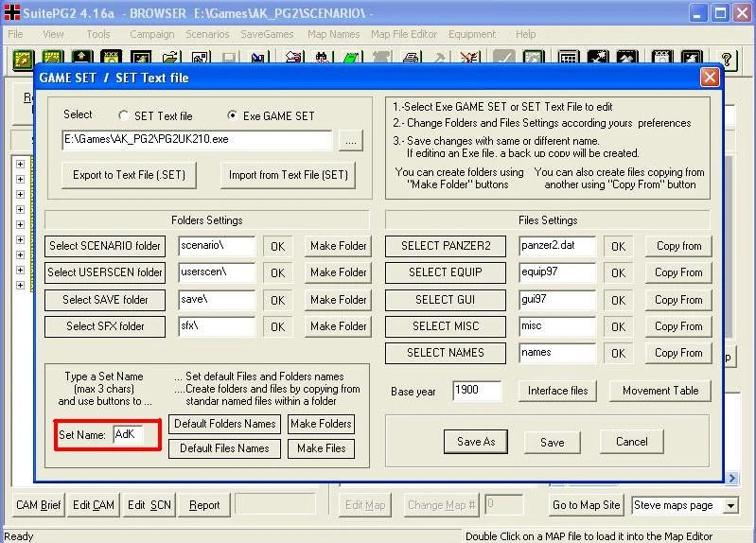Expand the last tree node plus sign

[x=20, y=285]
